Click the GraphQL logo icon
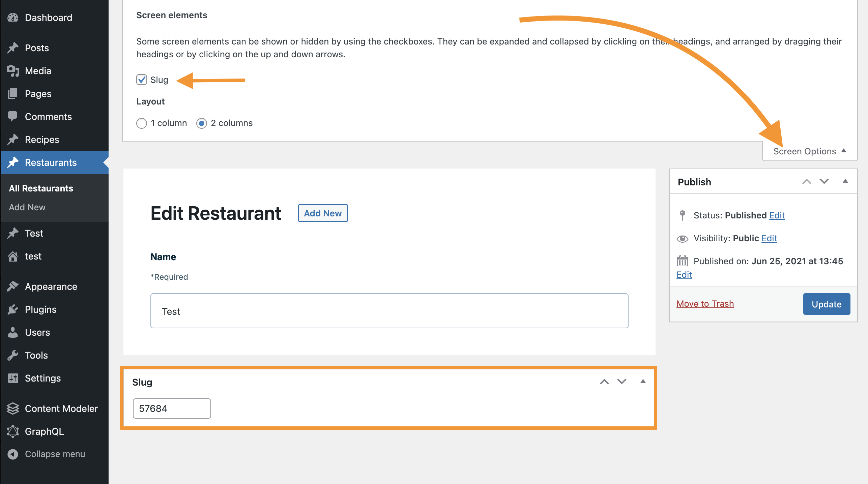 (x=13, y=431)
